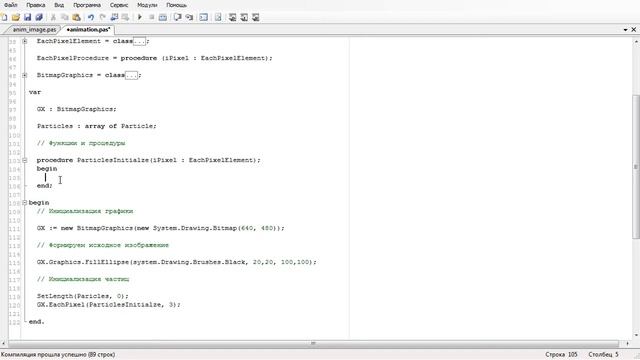Click the Строка 105 status indicator

[x=561, y=355]
